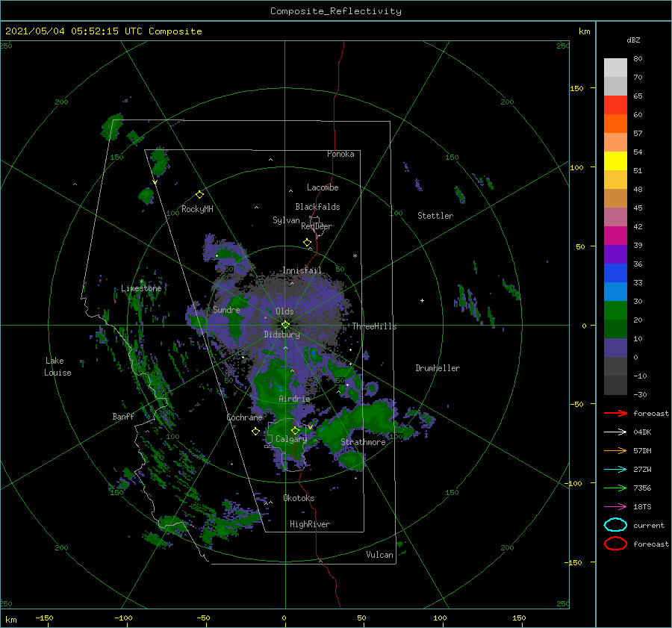Click the magenta 18TS arrow in the legend

click(x=615, y=507)
